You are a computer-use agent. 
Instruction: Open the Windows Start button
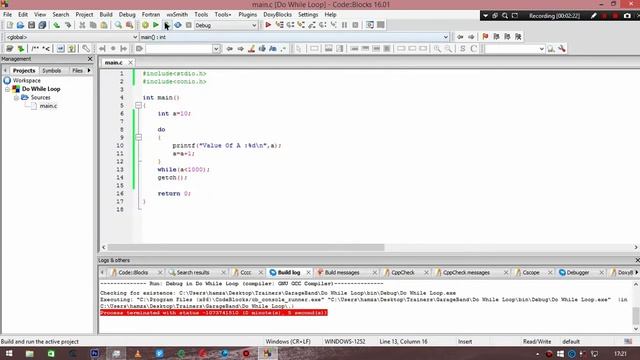pos(9,353)
